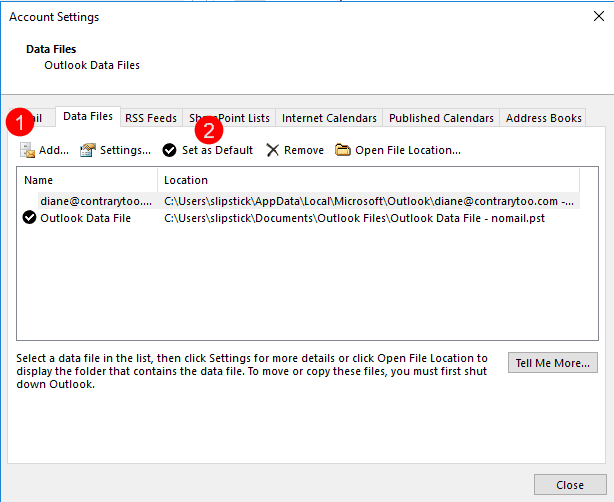Click the Settings... label

click(125, 150)
